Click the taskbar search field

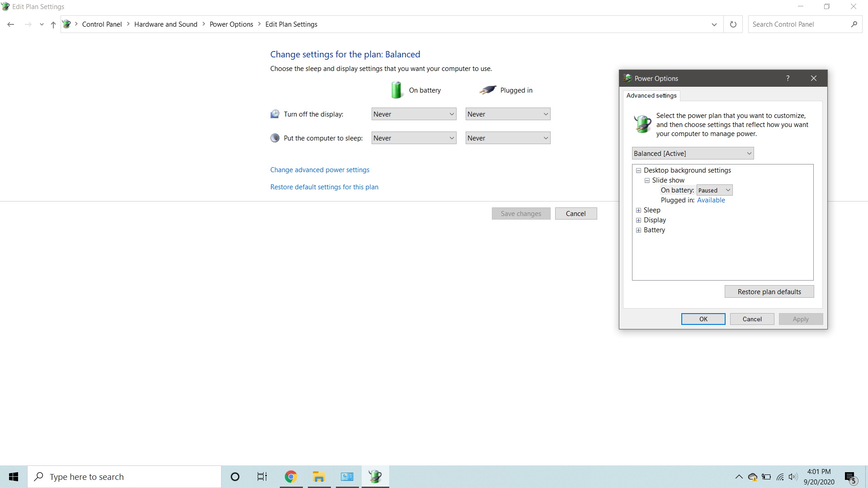click(124, 476)
